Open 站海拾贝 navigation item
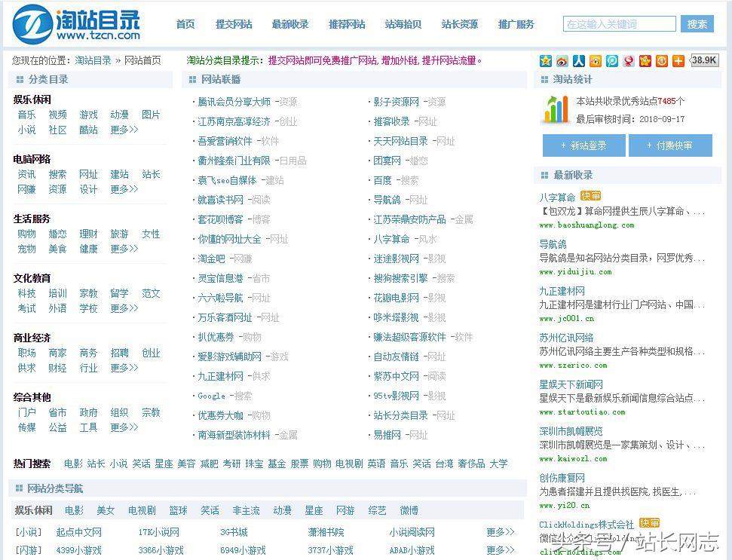 (403, 24)
